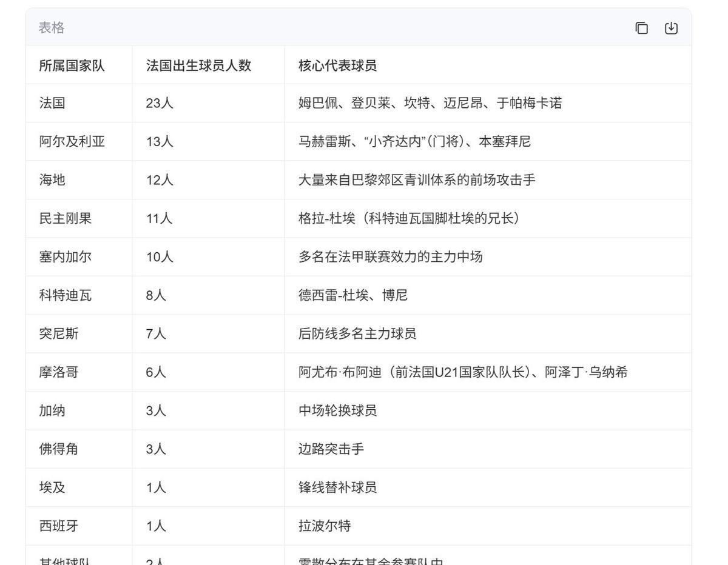This screenshot has width=728, height=565.
Task: Select the 表格 header label
Action: pyautogui.click(x=52, y=28)
